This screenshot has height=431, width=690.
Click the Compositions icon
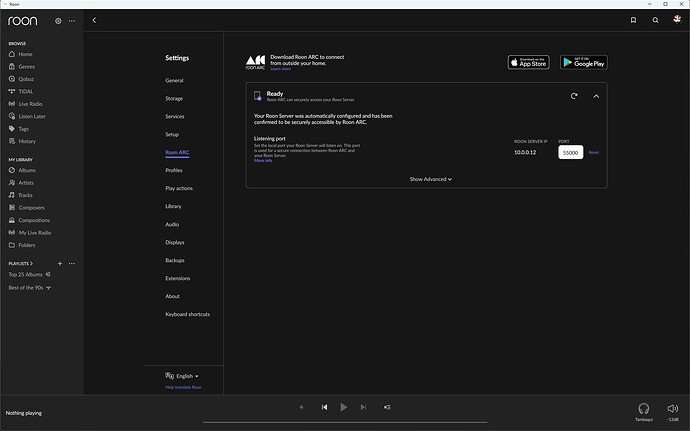[12, 220]
